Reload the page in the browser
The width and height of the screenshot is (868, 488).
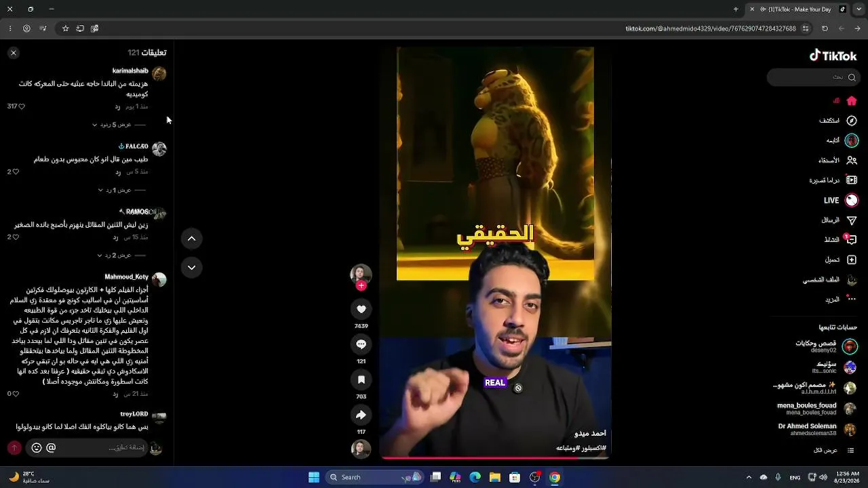[x=825, y=28]
